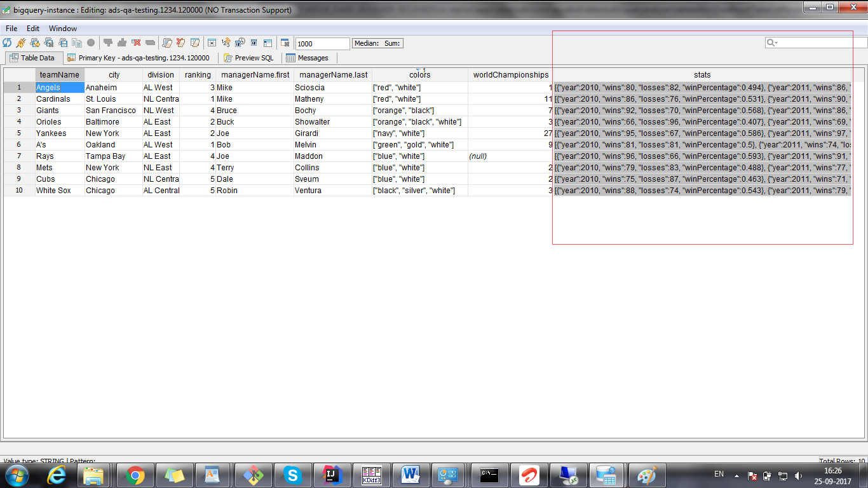Select row number 7 header

click(19, 156)
